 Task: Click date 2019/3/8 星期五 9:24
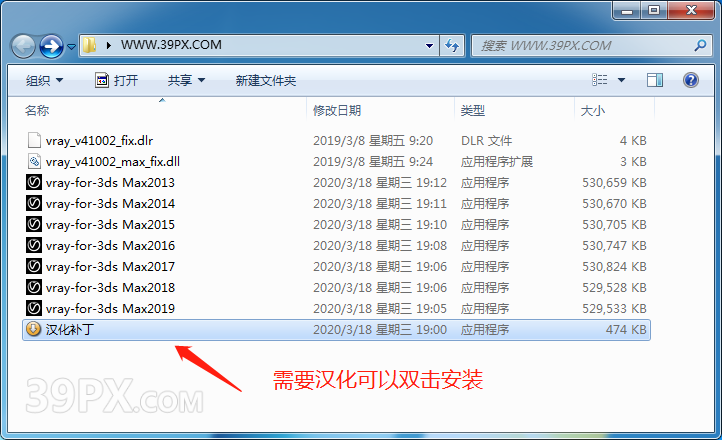(x=373, y=162)
